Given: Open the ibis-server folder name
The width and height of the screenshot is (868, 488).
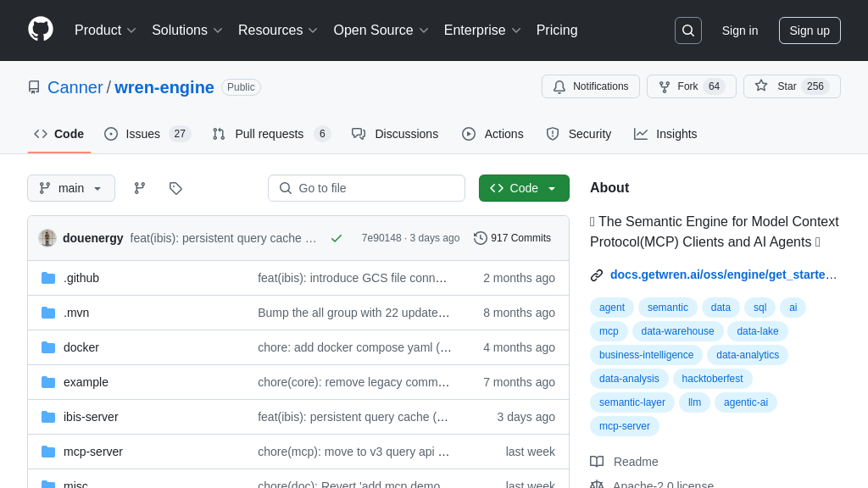Looking at the screenshot, I should pos(91,417).
